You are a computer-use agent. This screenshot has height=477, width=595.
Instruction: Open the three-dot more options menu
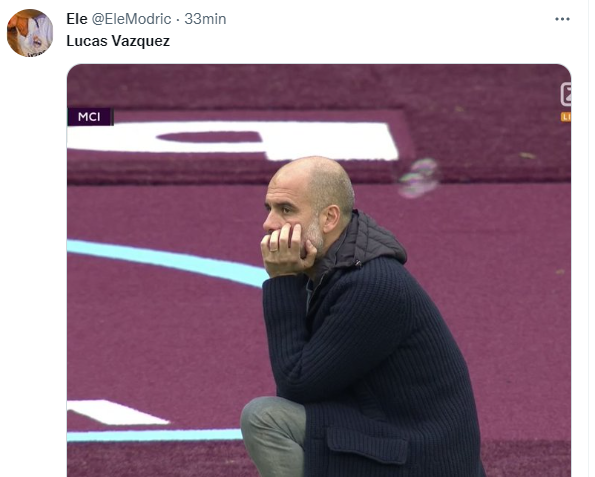[562, 19]
